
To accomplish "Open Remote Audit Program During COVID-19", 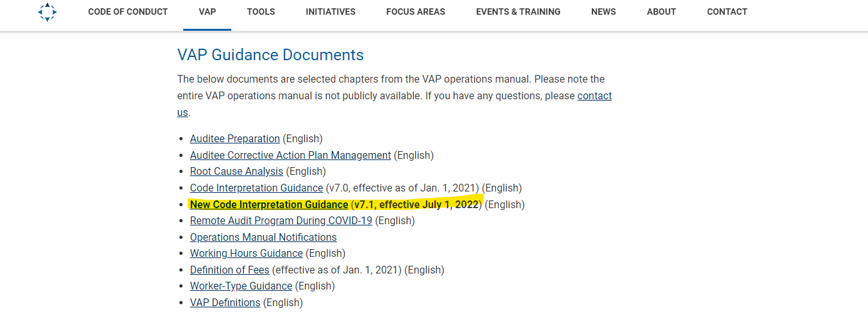I will tap(281, 221).
